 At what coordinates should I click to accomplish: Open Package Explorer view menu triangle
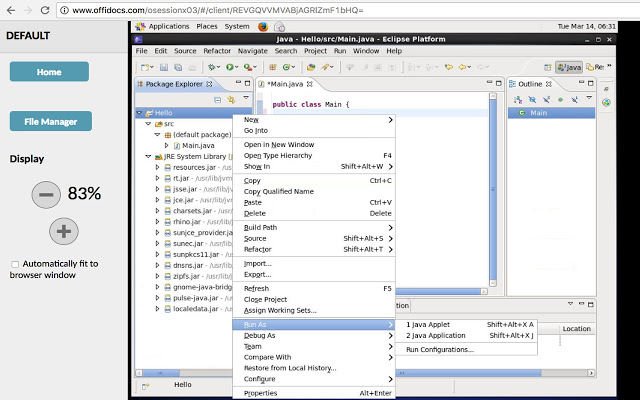click(x=246, y=98)
